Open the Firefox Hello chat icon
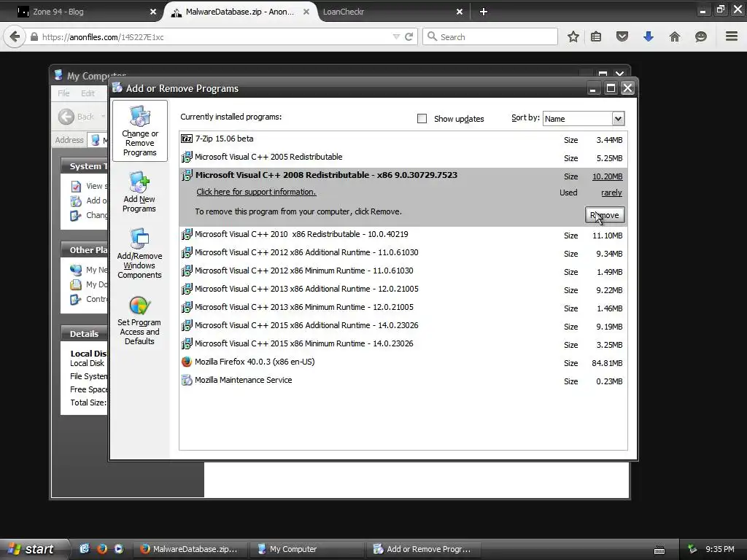Viewport: 747px width, 560px height. 701,36
